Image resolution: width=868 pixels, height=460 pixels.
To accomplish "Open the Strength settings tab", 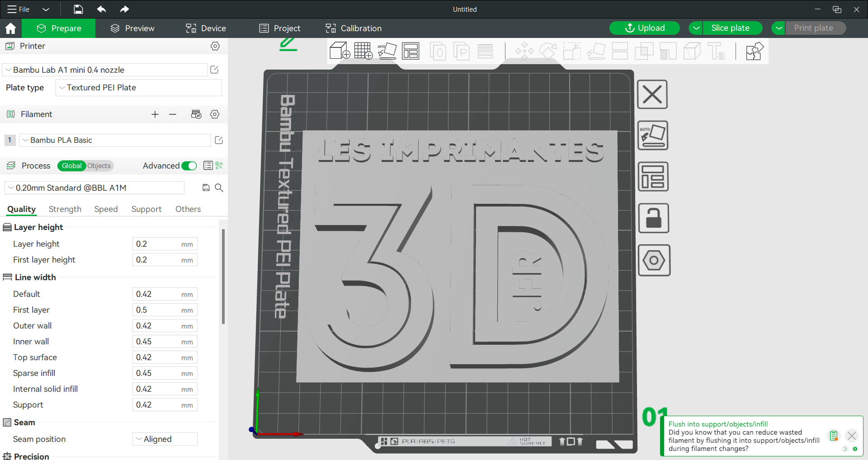I will click(65, 209).
